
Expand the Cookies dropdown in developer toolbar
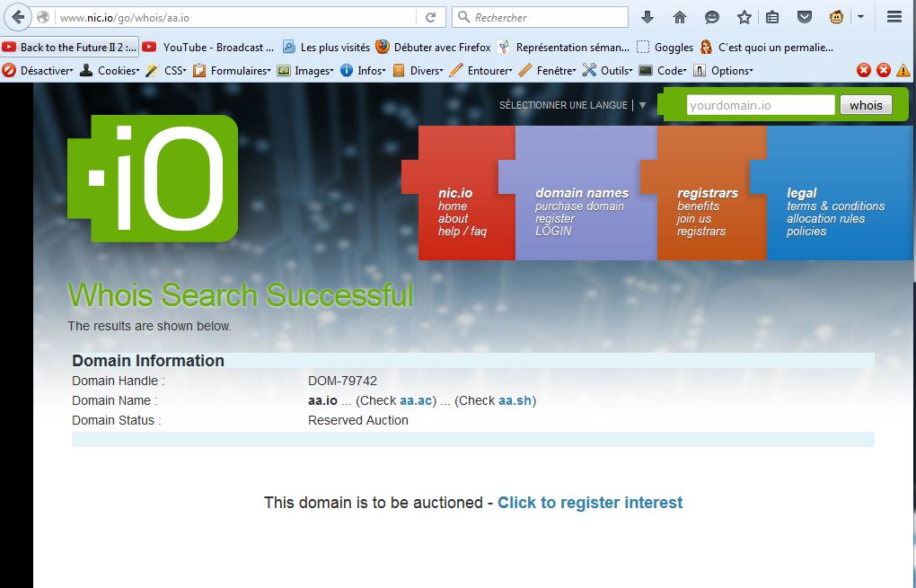[118, 70]
